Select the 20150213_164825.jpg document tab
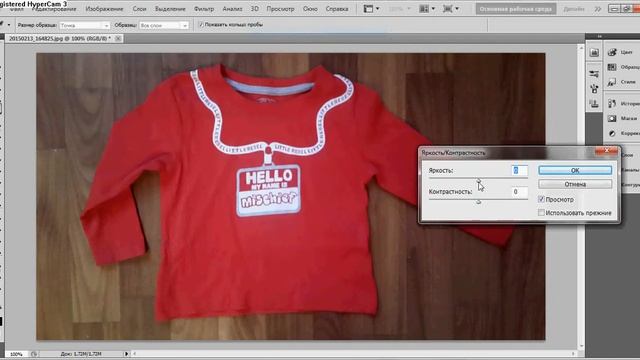The width and height of the screenshot is (640, 360). tap(60, 38)
